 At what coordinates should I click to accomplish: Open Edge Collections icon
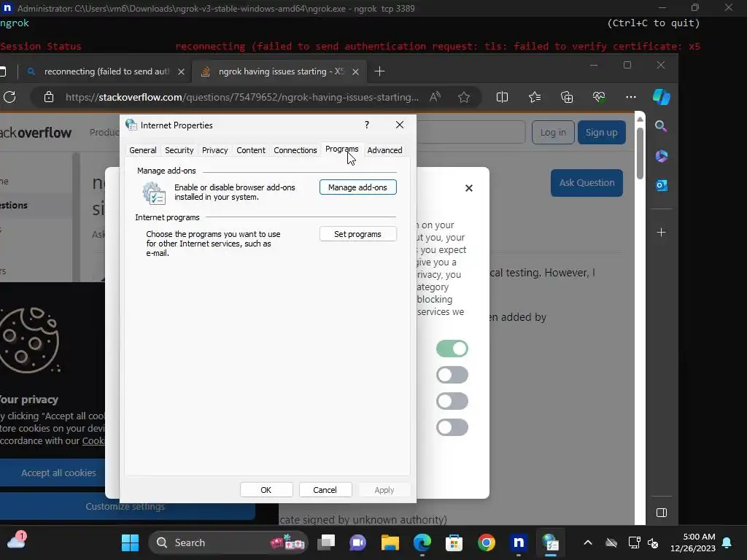point(567,97)
